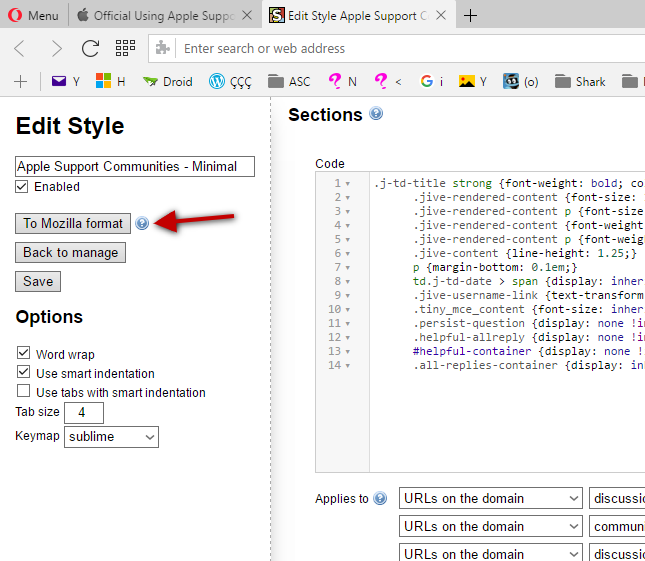Open the ASC bookmarks folder
Image resolution: width=645 pixels, height=561 pixels.
pos(289,81)
